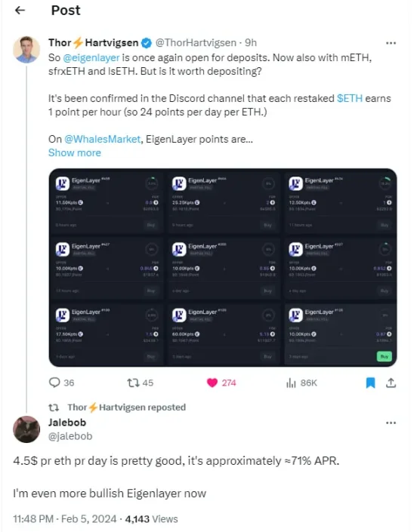Open more options on Thor's post
Image resolution: width=420 pixels, height=532 pixels.
click(x=391, y=43)
